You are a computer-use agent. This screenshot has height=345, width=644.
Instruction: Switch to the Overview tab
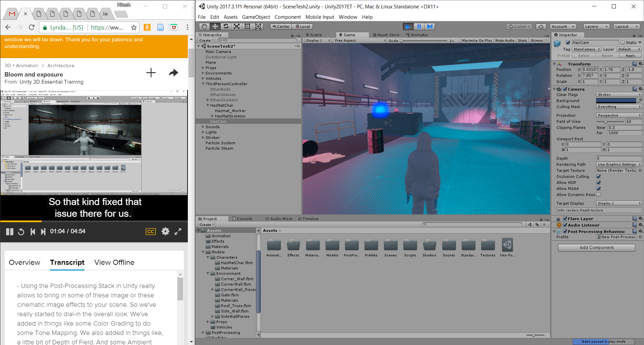pyautogui.click(x=24, y=262)
